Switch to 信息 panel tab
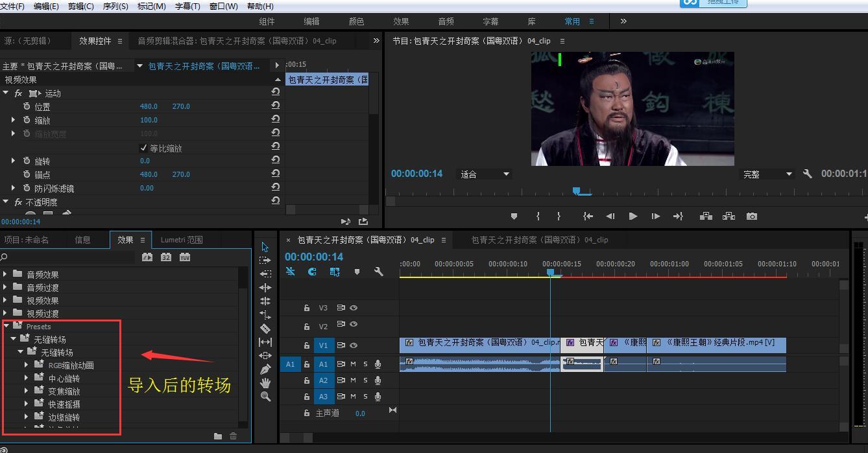868x453 pixels. 82,240
